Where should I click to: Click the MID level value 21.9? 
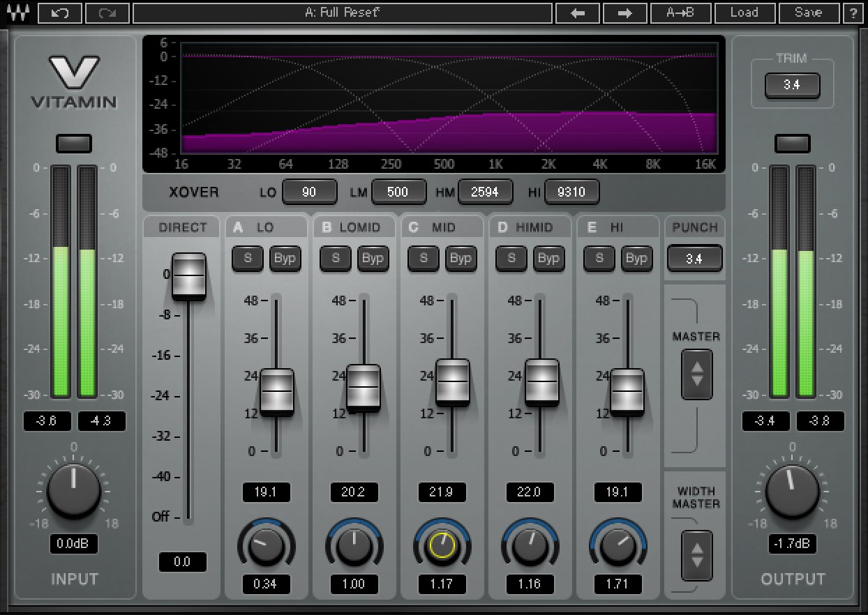click(442, 492)
